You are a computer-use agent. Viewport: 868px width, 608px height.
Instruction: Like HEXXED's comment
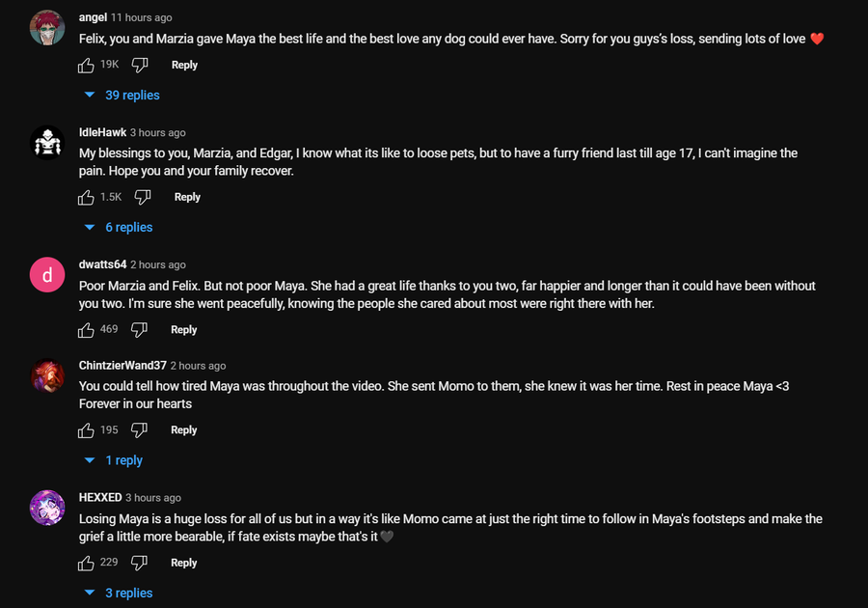point(87,563)
